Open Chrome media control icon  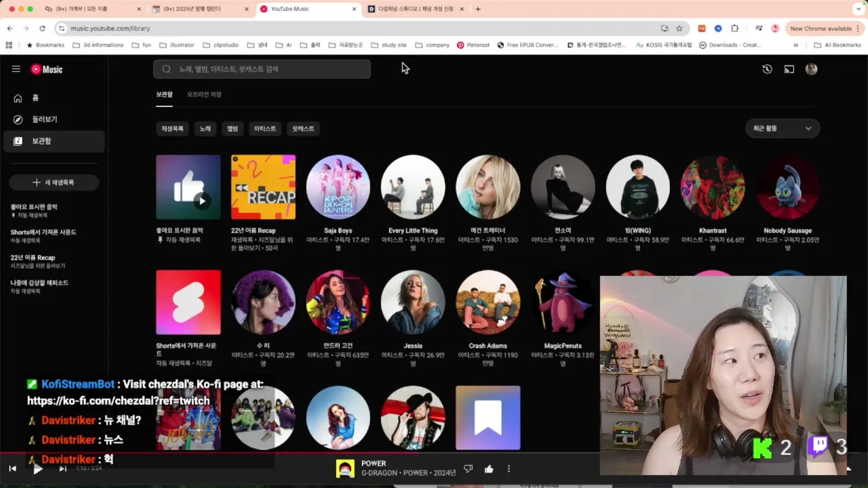pos(759,28)
